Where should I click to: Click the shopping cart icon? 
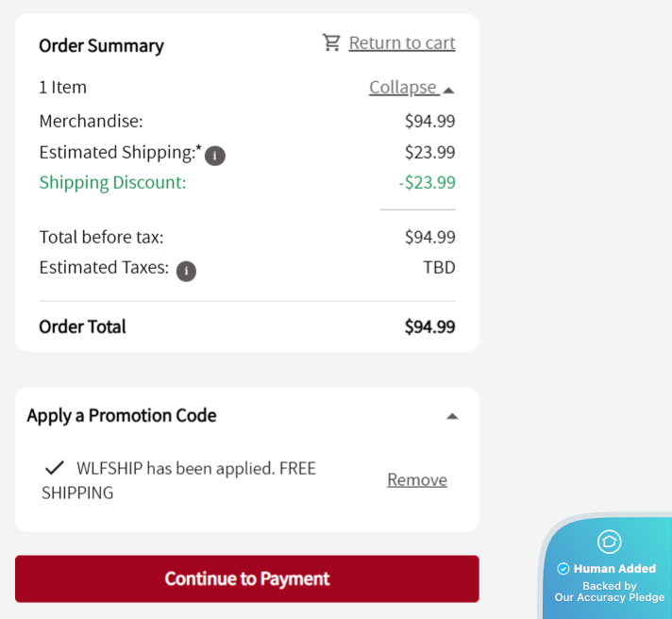[331, 42]
